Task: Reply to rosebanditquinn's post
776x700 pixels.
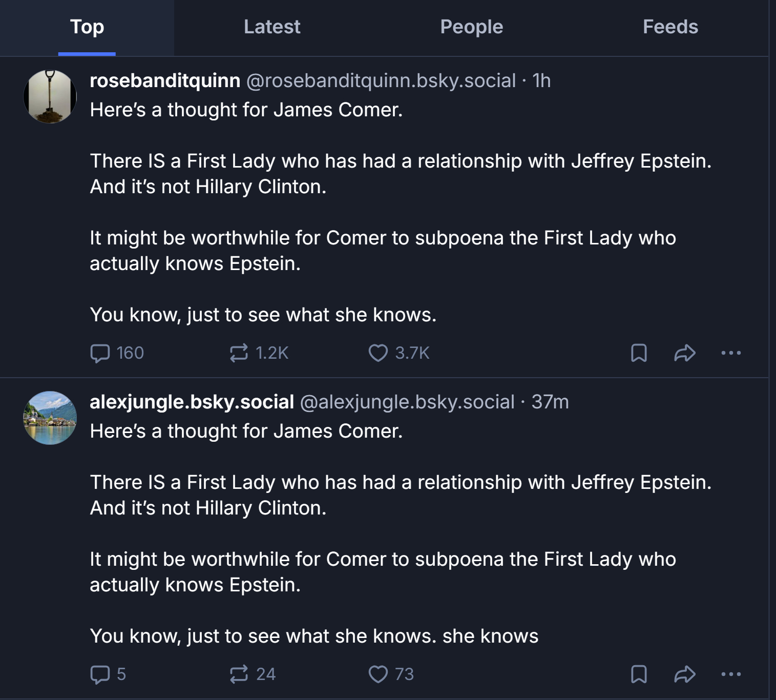Action: pyautogui.click(x=100, y=353)
